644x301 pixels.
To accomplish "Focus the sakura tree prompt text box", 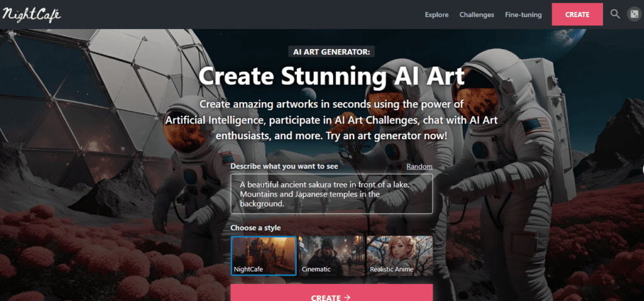I will coord(331,194).
